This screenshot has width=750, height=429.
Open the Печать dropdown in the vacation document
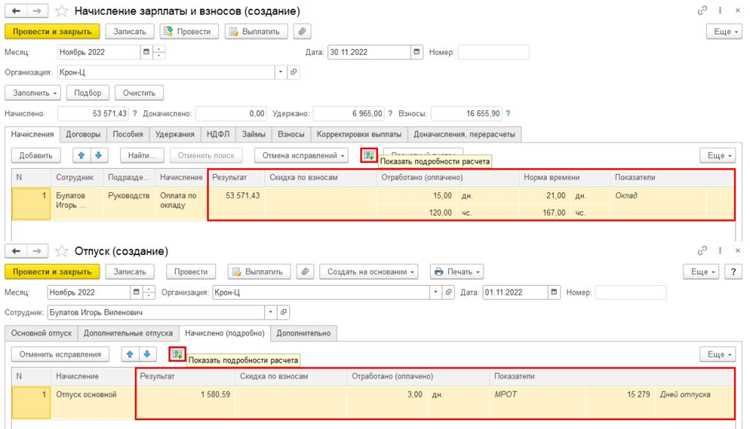[x=456, y=272]
